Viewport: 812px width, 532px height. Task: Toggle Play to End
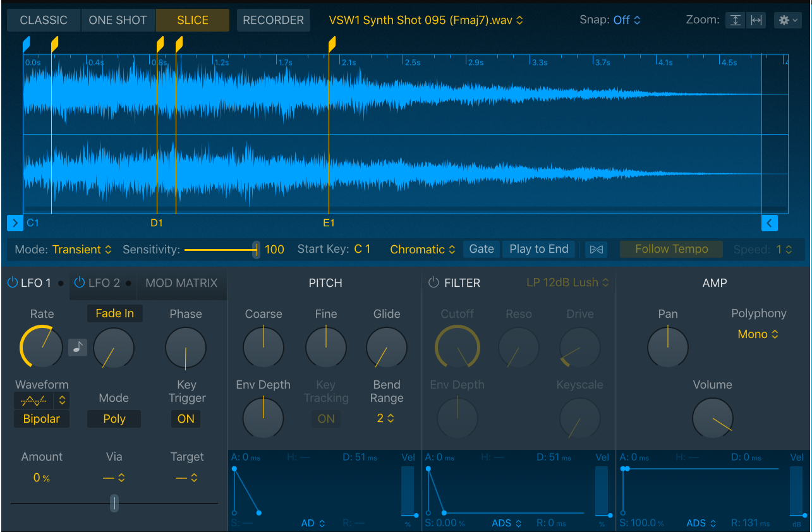(x=539, y=250)
